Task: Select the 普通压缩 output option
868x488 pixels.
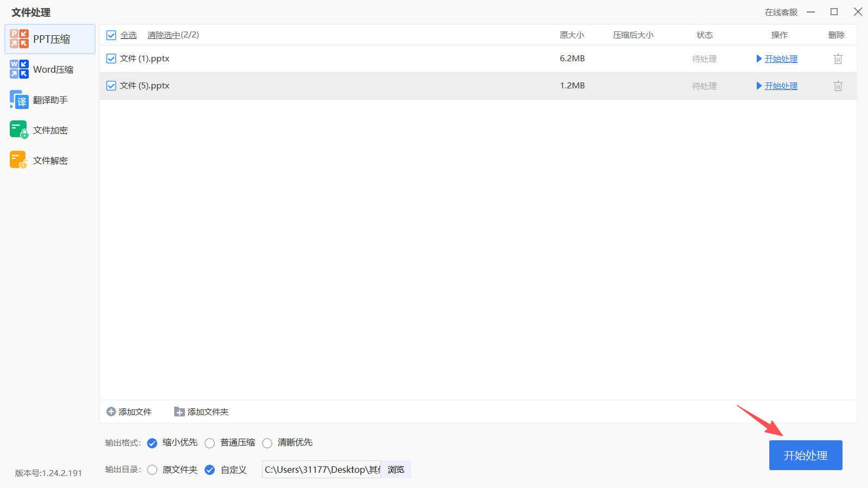Action: click(x=210, y=443)
